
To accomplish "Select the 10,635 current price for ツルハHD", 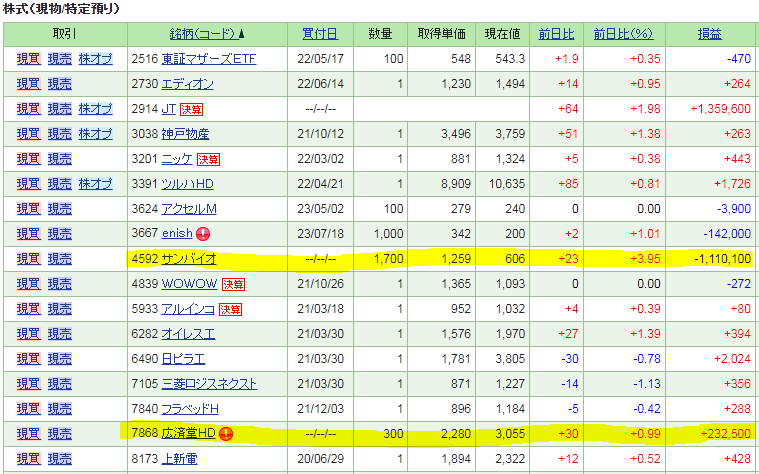I will point(506,184).
